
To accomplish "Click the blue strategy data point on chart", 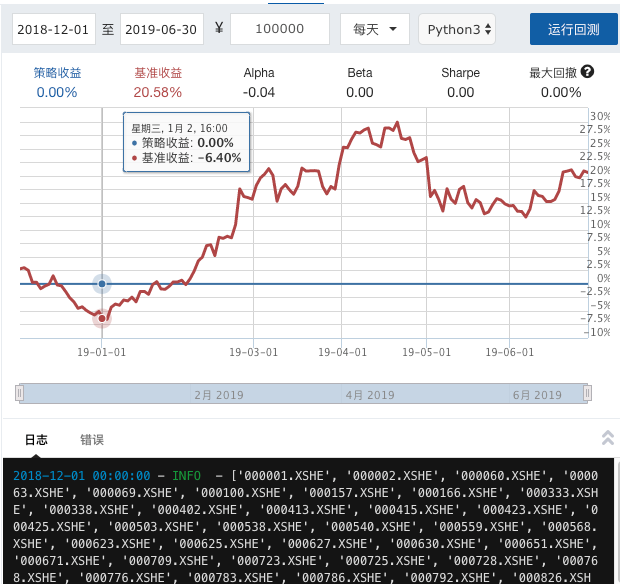I will pos(102,283).
